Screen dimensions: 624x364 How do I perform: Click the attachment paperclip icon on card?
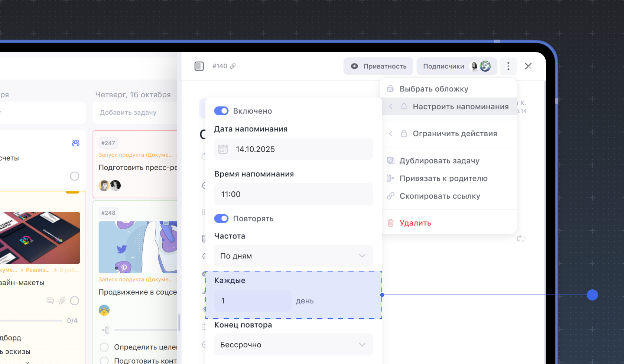point(62,300)
